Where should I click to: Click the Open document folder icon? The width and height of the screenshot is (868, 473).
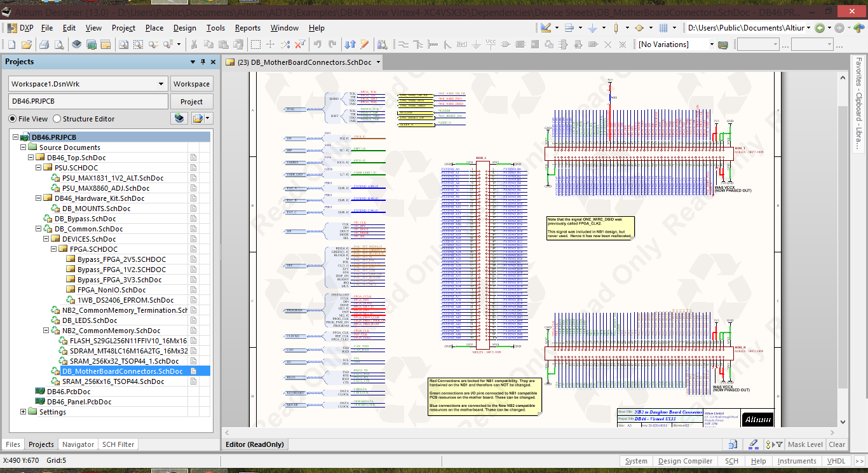tap(27, 45)
